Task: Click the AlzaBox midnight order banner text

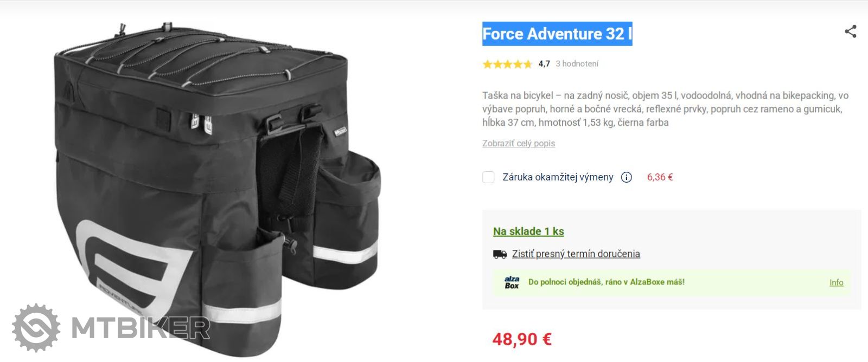Action: [607, 282]
